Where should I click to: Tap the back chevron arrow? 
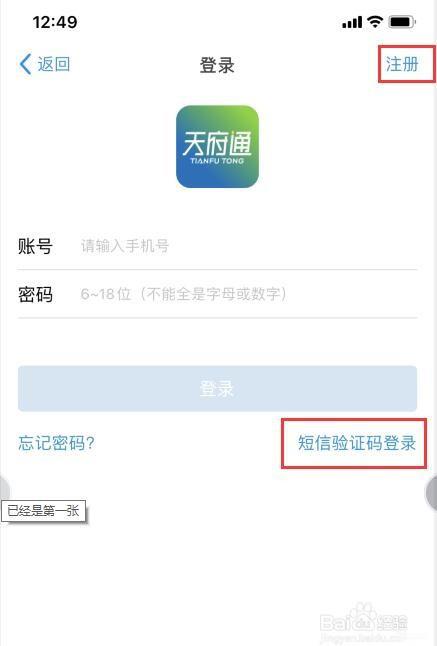click(25, 64)
